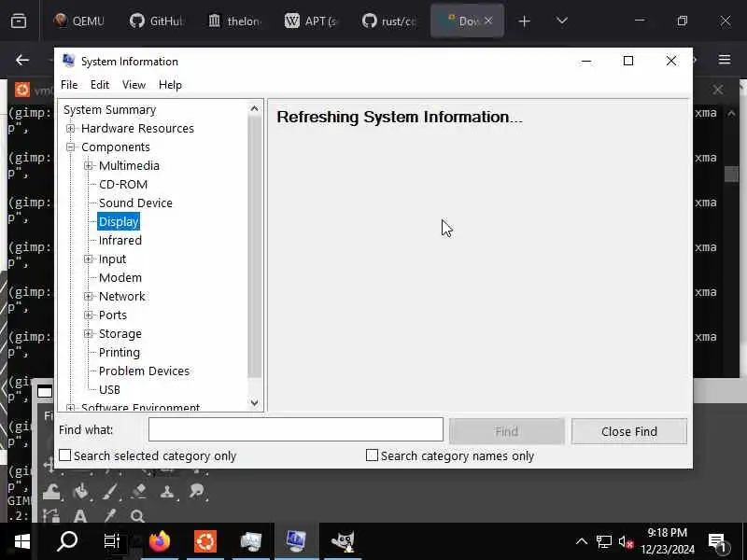
Task: Open a new browser tab
Action: tap(524, 21)
